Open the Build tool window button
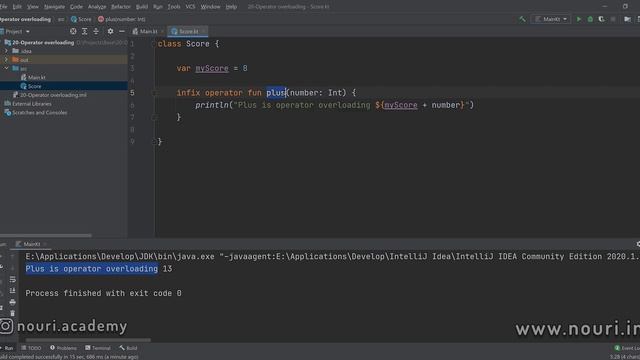 (128, 348)
